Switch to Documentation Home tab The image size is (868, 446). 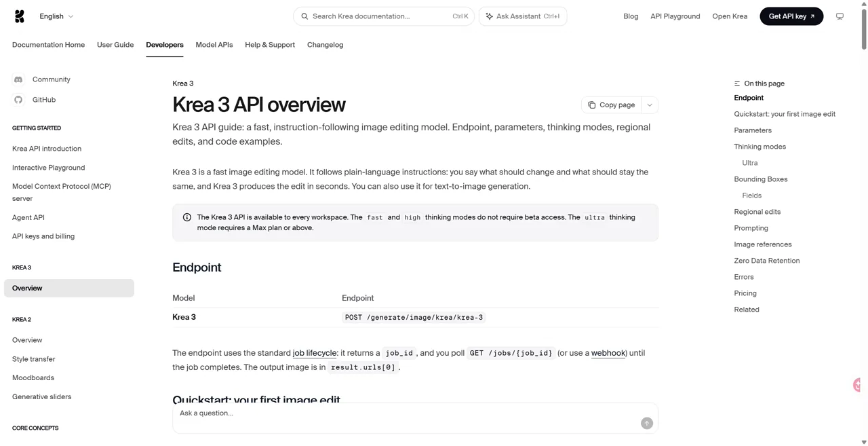48,45
